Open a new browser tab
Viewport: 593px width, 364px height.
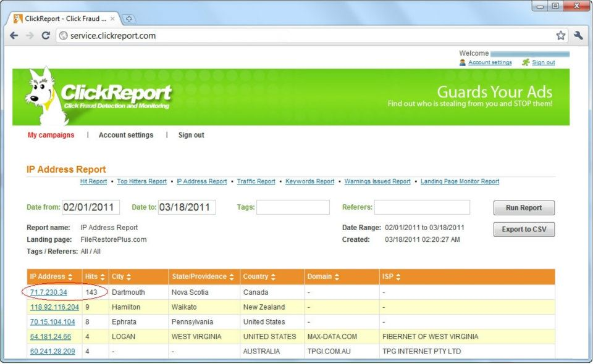coord(128,19)
